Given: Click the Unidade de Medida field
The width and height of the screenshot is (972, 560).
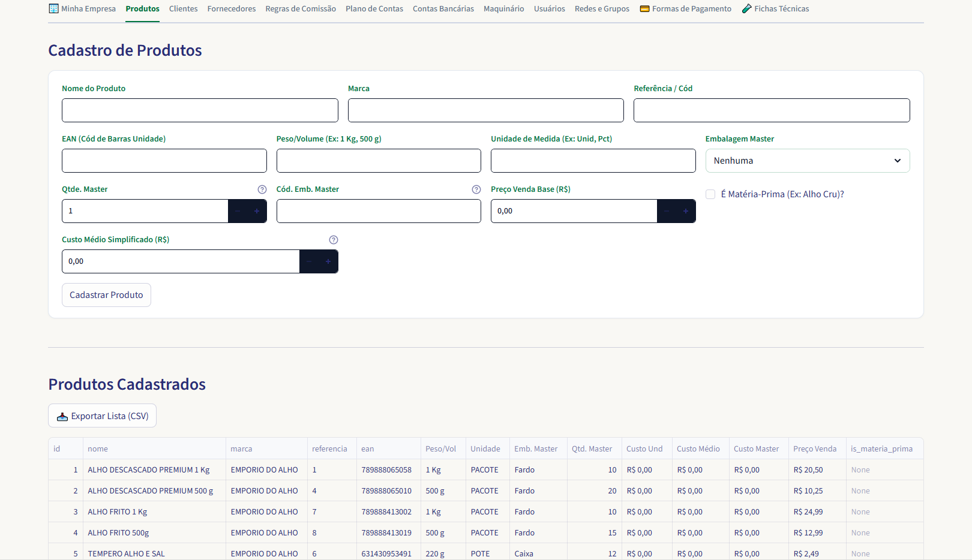Looking at the screenshot, I should 593,161.
